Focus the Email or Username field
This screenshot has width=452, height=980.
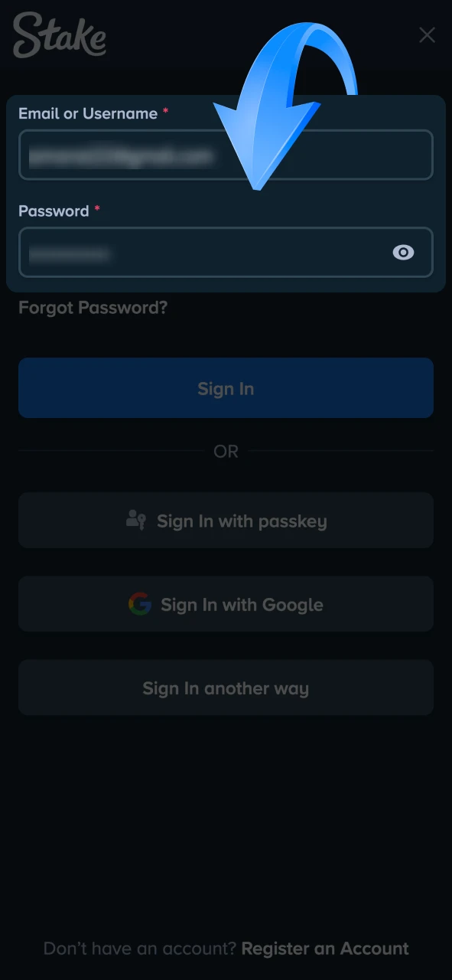coord(226,155)
